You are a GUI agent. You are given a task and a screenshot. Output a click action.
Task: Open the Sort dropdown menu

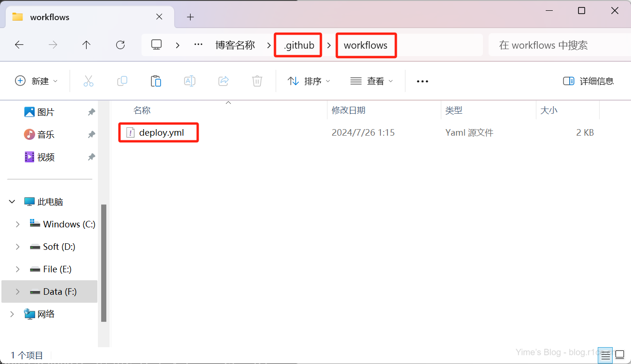(x=309, y=81)
